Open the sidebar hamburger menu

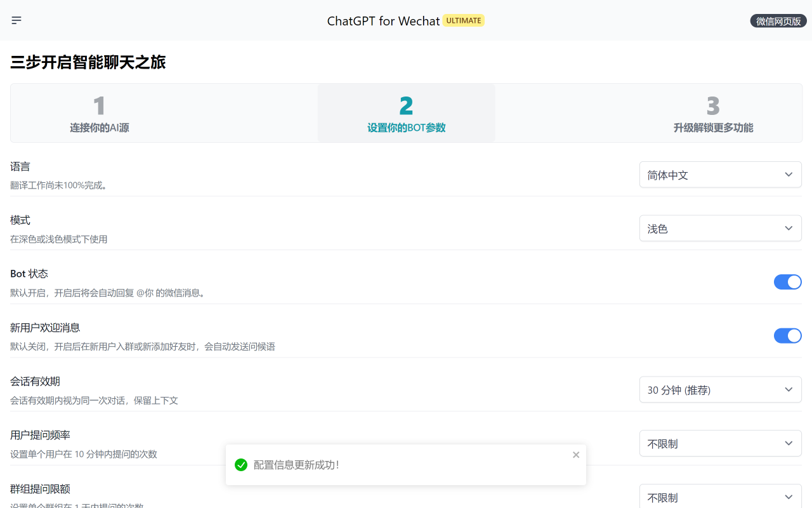click(x=16, y=20)
